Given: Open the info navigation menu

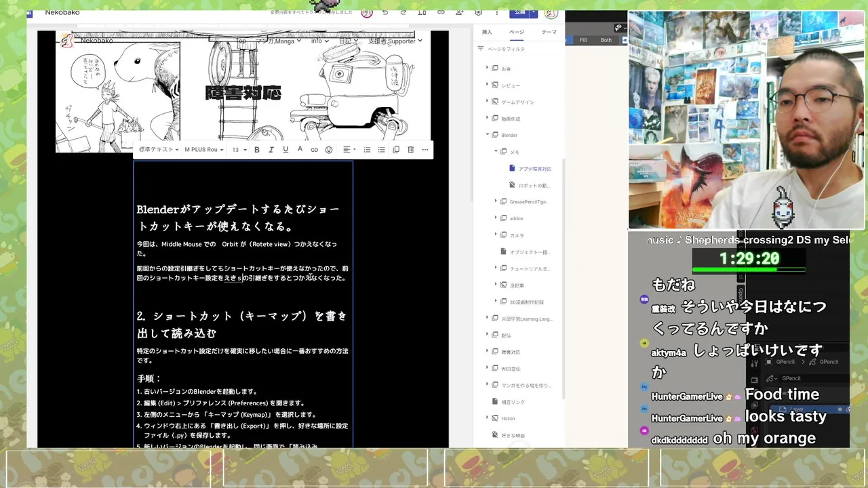Looking at the screenshot, I should pos(319,41).
